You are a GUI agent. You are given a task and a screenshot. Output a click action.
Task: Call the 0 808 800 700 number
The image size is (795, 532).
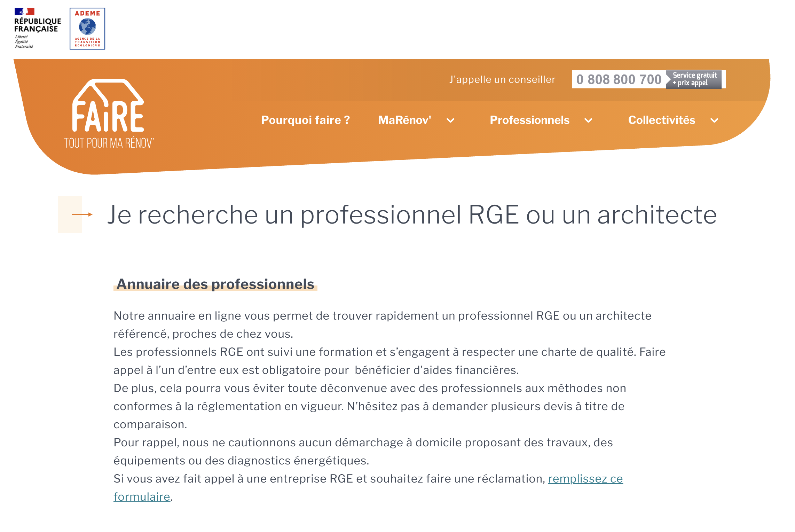coord(619,79)
